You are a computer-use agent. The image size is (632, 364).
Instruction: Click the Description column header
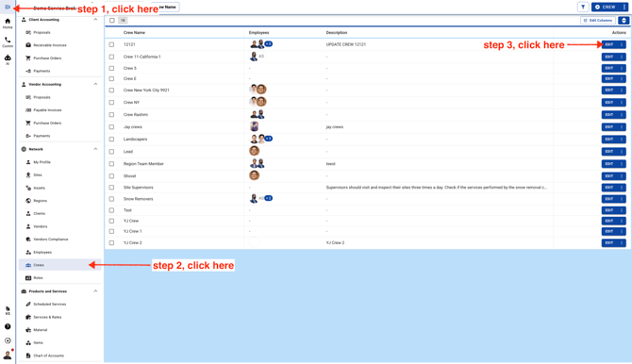click(x=337, y=33)
